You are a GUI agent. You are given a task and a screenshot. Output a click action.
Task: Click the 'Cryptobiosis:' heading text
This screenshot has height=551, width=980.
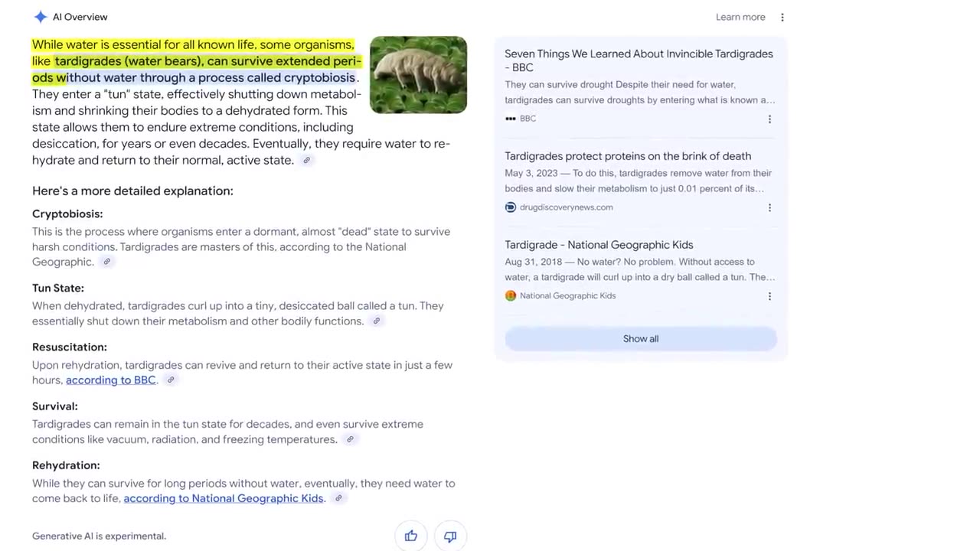point(67,214)
